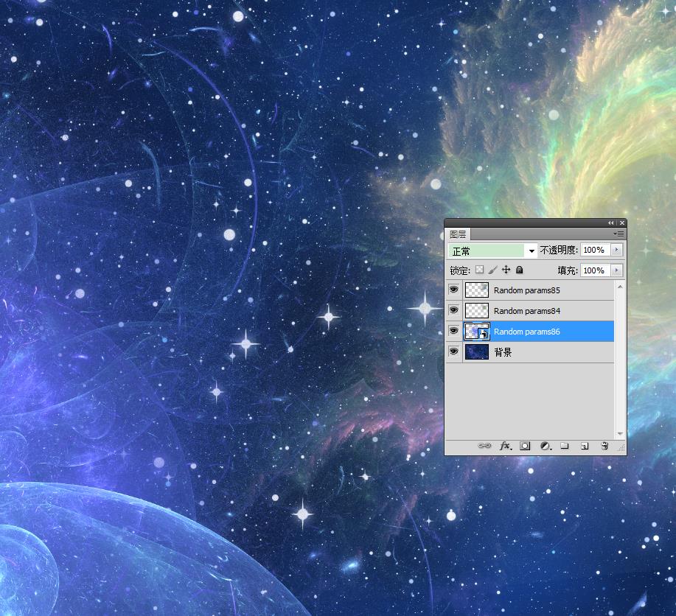Select the 背景 layer name
The height and width of the screenshot is (616, 676).
503,352
